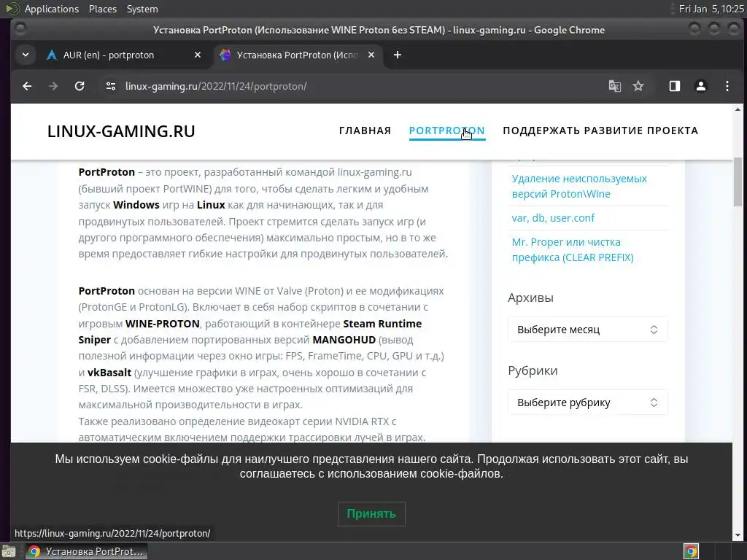Open the Places menu
747x560 pixels.
click(102, 9)
